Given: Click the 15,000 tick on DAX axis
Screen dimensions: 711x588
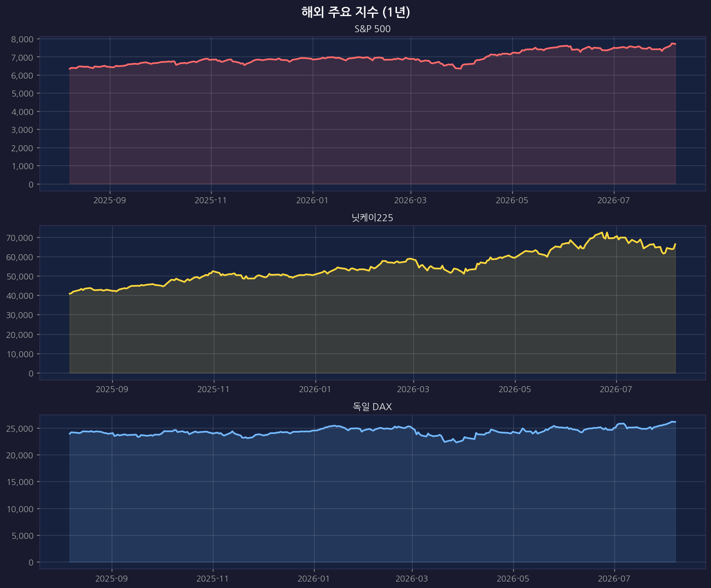Looking at the screenshot, I should point(20,482).
